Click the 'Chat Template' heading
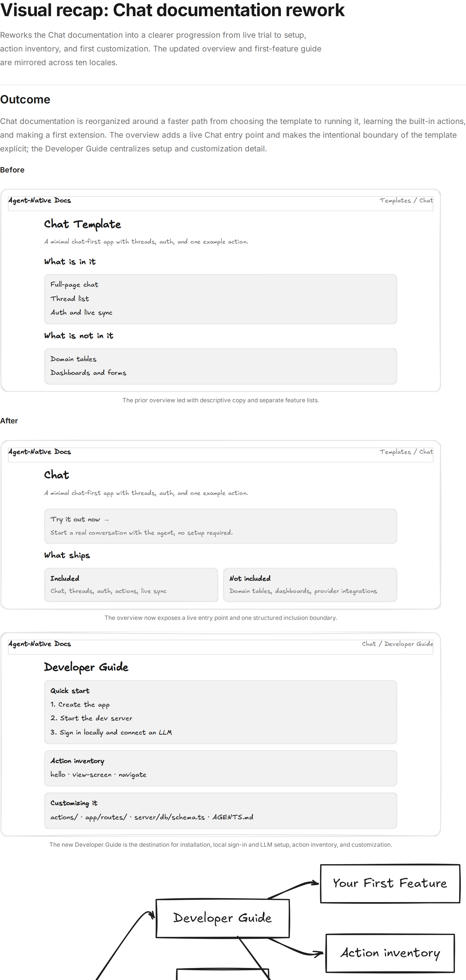 (83, 224)
